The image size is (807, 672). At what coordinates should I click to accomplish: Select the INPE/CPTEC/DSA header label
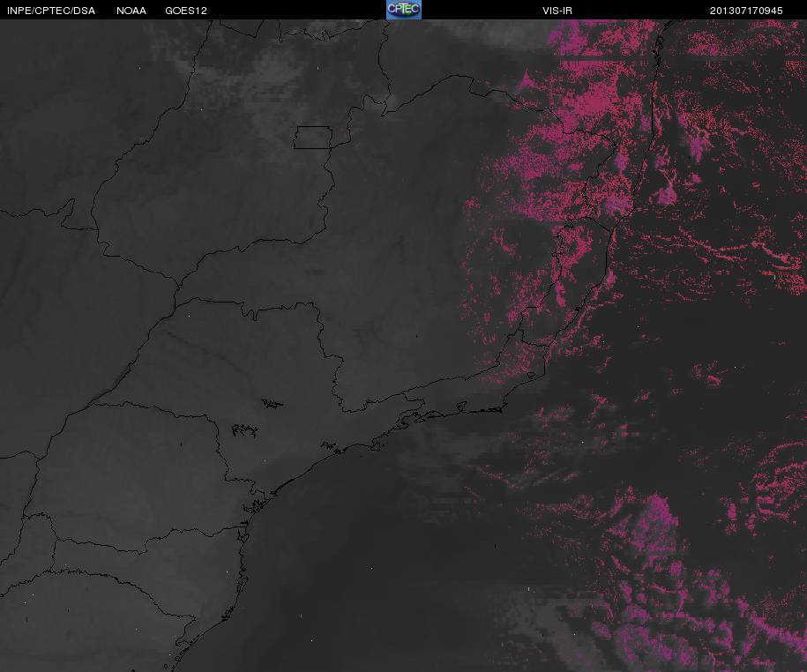[x=51, y=11]
